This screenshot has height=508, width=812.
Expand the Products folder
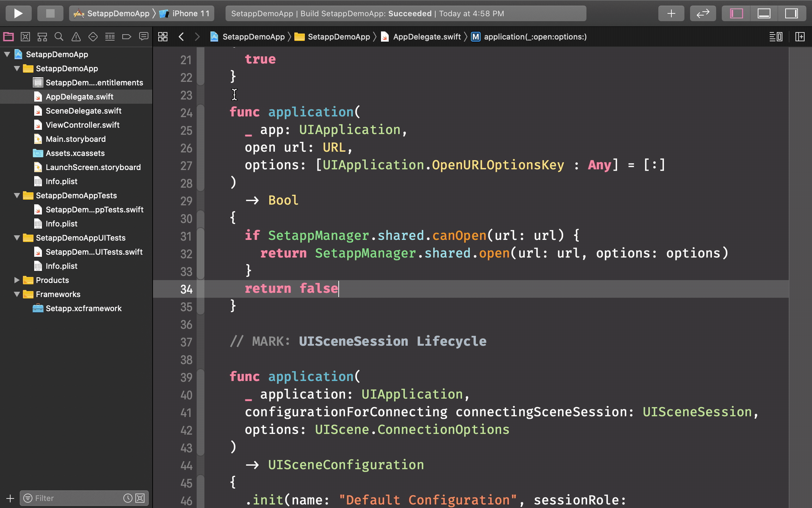17,280
